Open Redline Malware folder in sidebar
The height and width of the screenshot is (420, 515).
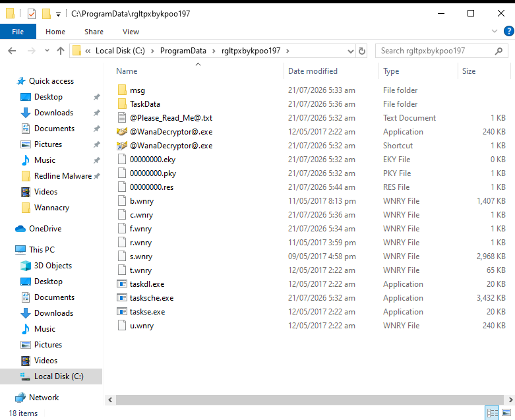tap(63, 176)
